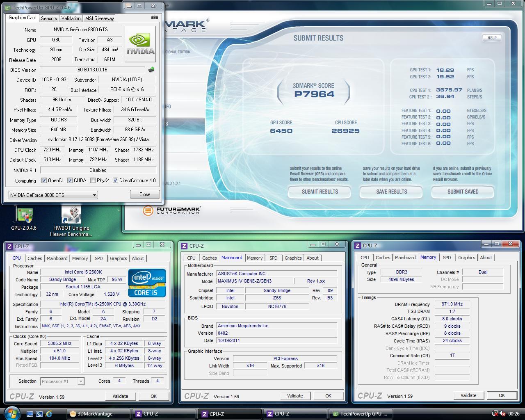Image resolution: width=525 pixels, height=420 pixels.
Task: Open the NVIDIA GeForce 8800 GTS GPU dropdown
Action: (x=53, y=195)
